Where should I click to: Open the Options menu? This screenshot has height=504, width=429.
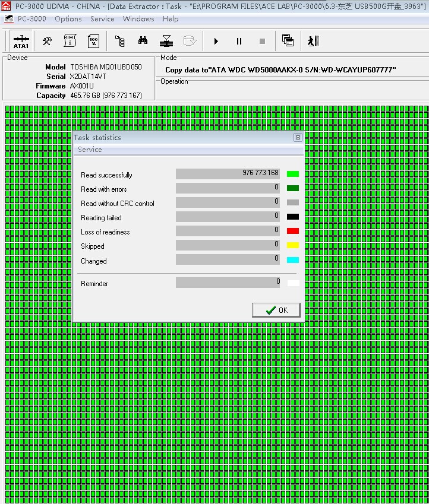coord(68,19)
